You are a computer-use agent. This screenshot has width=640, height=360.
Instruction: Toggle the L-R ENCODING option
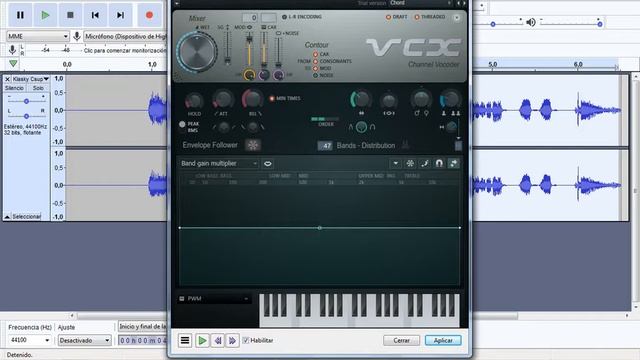coord(302,17)
